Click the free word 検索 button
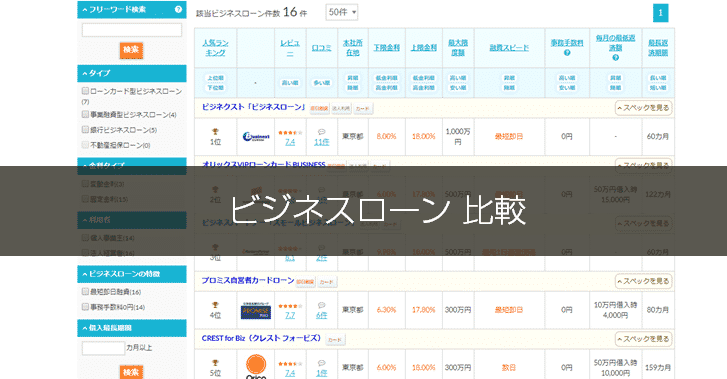Viewport: 727px width, 379px height. 131,50
